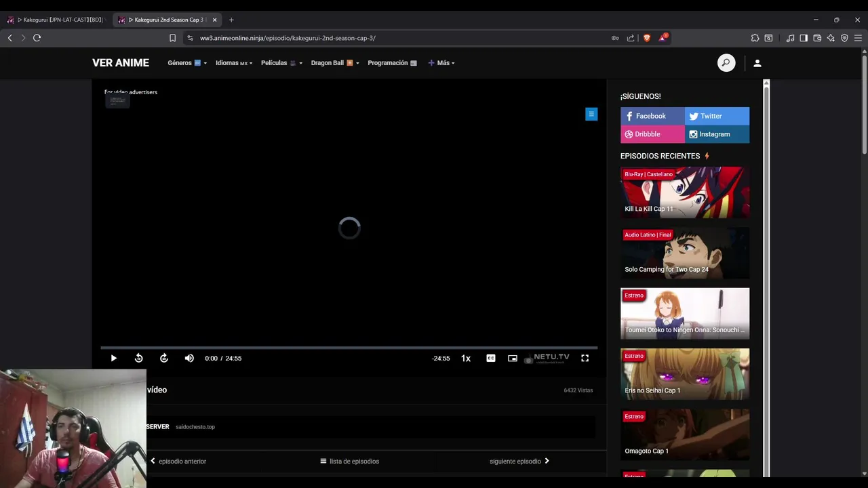Open the browser hamburger menu
Viewport: 868px width, 488px height.
(x=858, y=38)
